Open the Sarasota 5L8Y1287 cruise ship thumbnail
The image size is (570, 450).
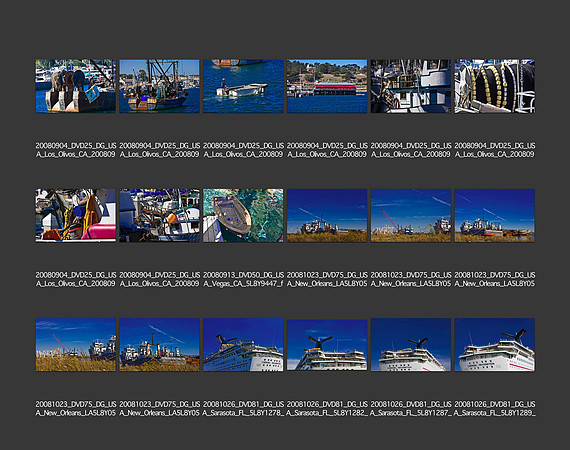pos(411,345)
